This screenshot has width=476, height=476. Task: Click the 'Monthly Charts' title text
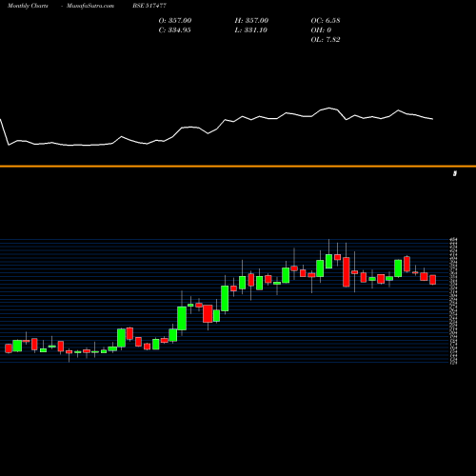click(28, 6)
